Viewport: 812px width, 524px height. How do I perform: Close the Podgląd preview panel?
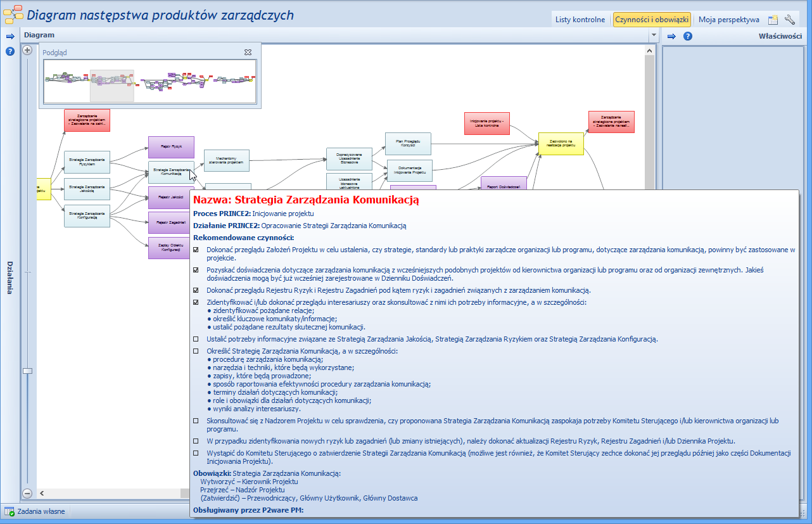(248, 52)
